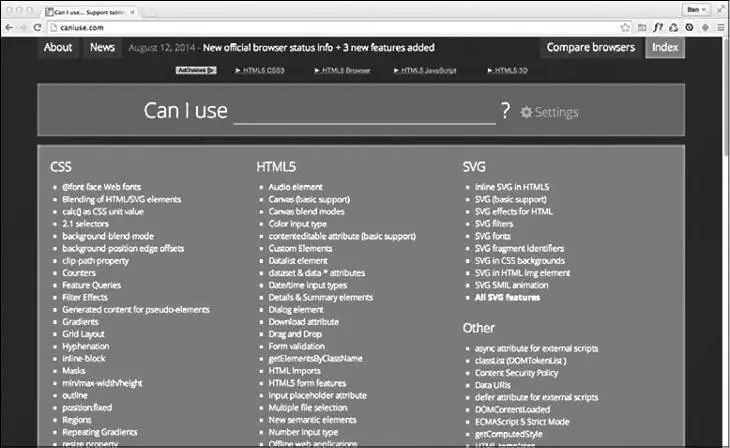Open Dialog element link
This screenshot has width=730, height=448.
(x=296, y=310)
